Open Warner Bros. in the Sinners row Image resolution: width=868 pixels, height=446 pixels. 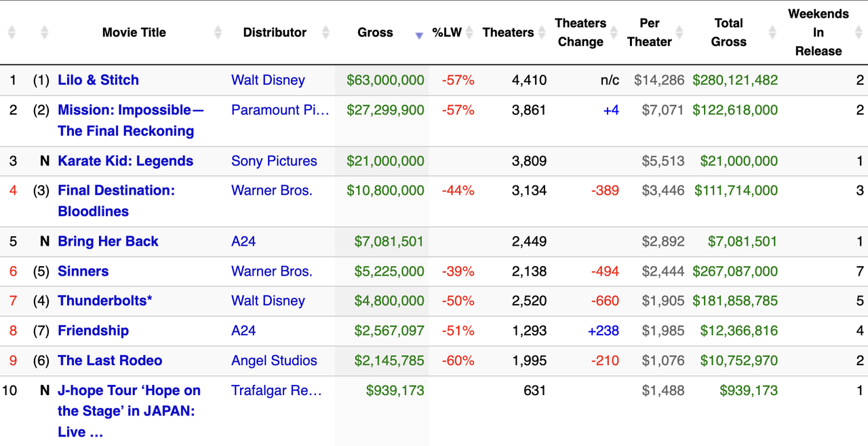272,271
